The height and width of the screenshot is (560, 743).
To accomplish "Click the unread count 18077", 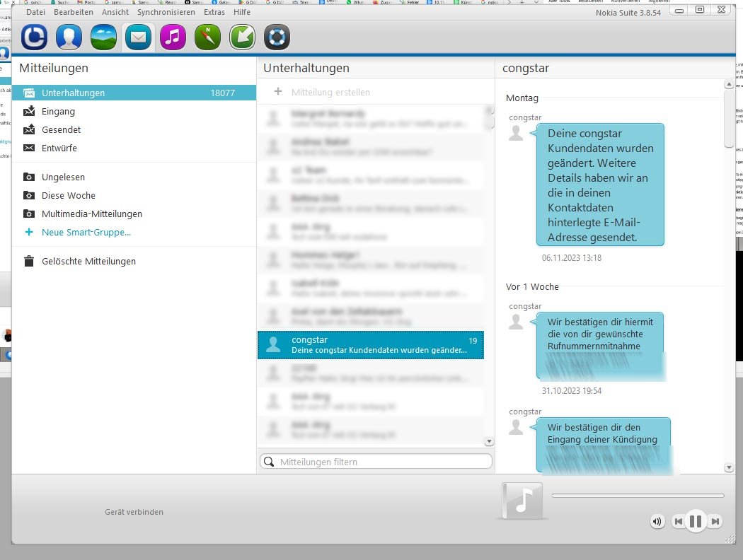I will [x=223, y=93].
